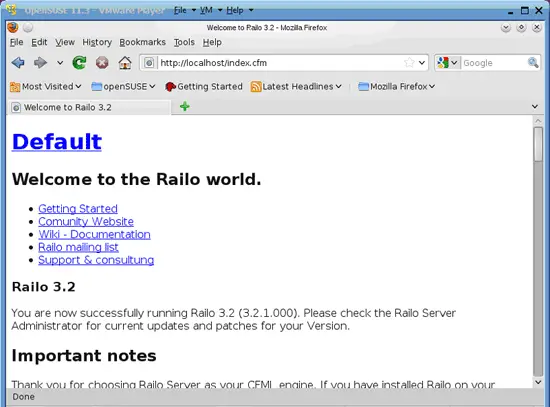Click the Stop loading icon
The height and width of the screenshot is (407, 550).
tap(102, 63)
